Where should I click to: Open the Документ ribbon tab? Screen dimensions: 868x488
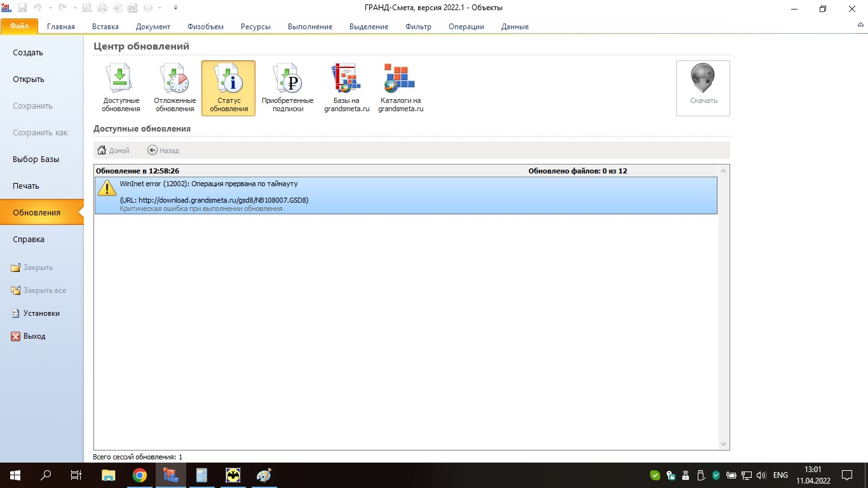pos(153,27)
